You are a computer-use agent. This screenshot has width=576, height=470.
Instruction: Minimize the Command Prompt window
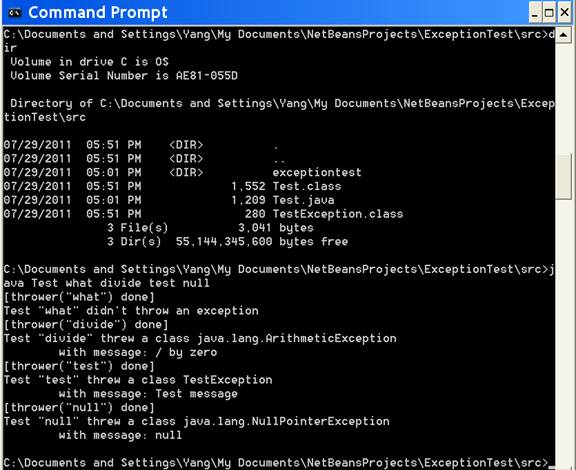point(534,13)
